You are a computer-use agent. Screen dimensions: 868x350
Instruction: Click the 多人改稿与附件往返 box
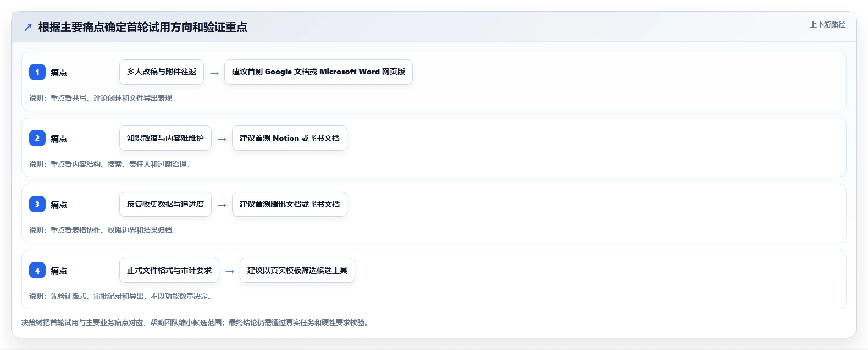[x=162, y=72]
